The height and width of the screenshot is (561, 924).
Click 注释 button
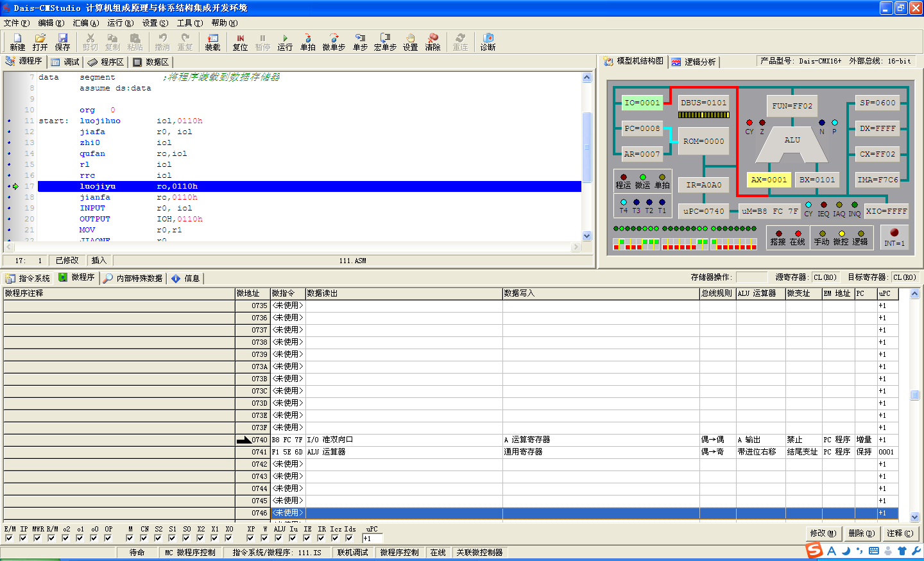tap(900, 533)
